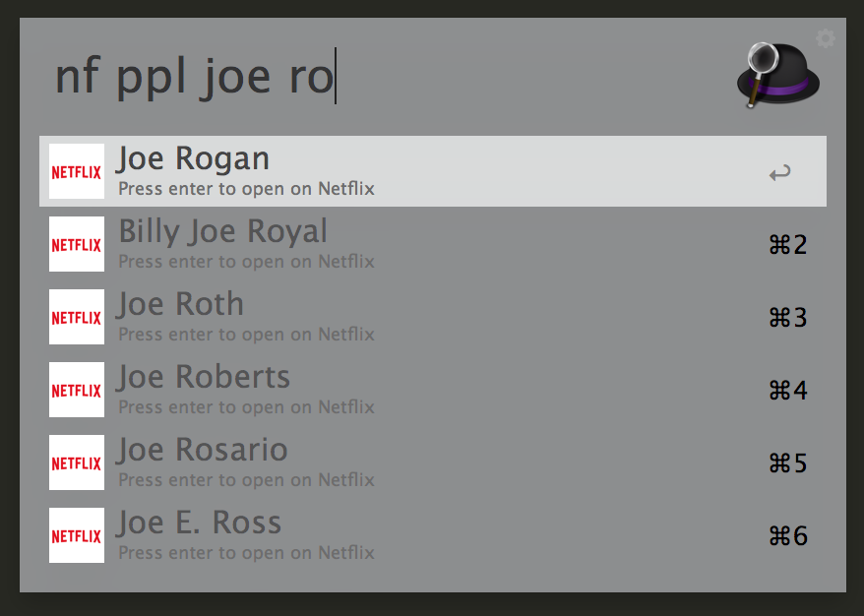Viewport: 864px width, 616px height.
Task: Click the ⌘2 shortcut label
Action: pos(787,245)
